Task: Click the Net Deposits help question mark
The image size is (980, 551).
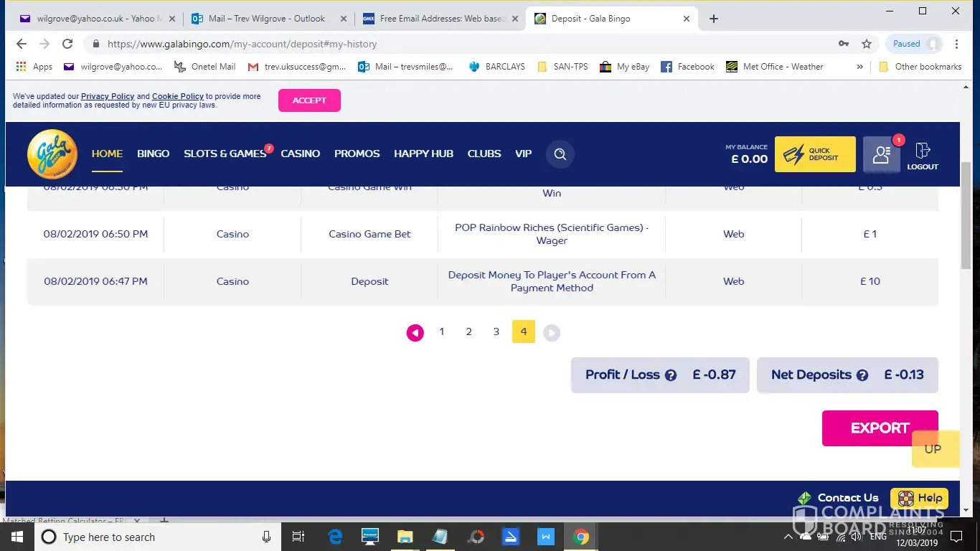Action: (x=862, y=375)
